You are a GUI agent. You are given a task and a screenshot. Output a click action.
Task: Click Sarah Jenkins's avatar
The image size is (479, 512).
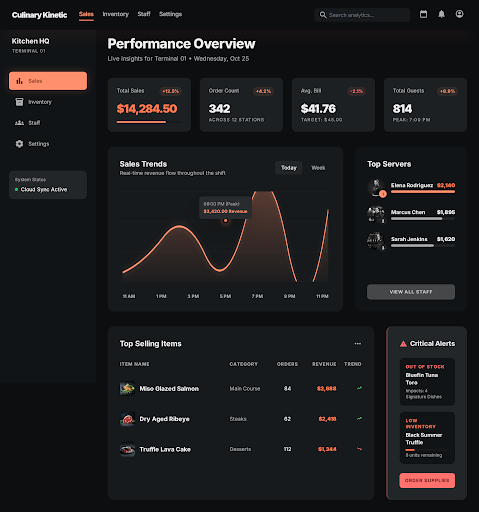[x=376, y=241]
